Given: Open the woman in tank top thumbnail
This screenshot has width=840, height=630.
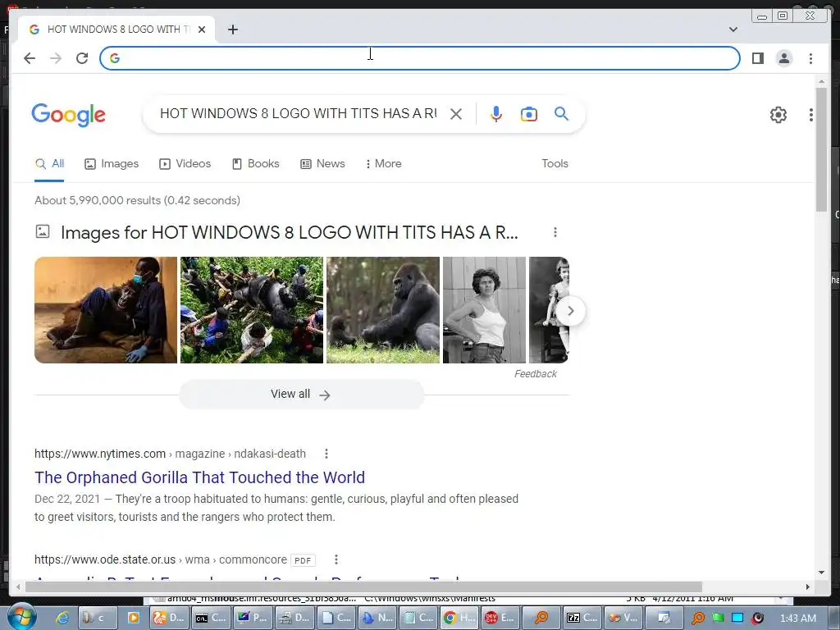Looking at the screenshot, I should coord(484,310).
